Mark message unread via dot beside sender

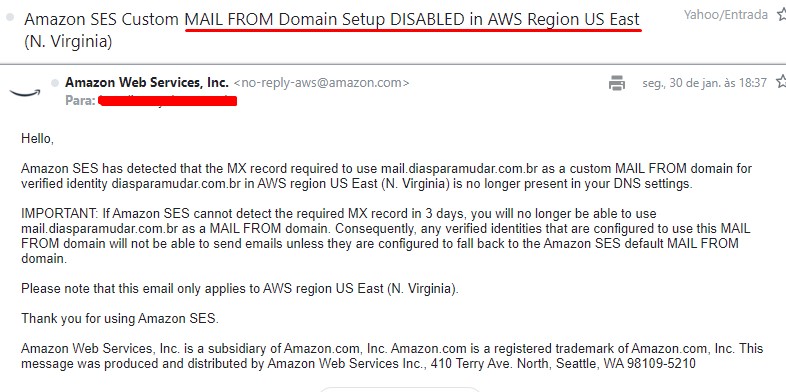54,83
